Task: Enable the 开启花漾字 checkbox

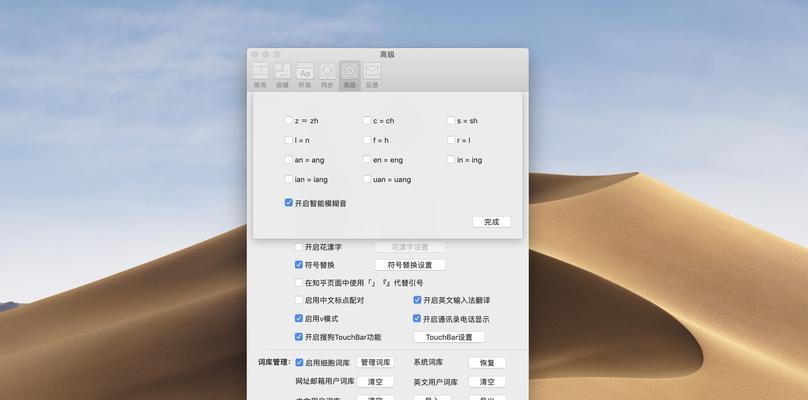Action: tap(299, 246)
